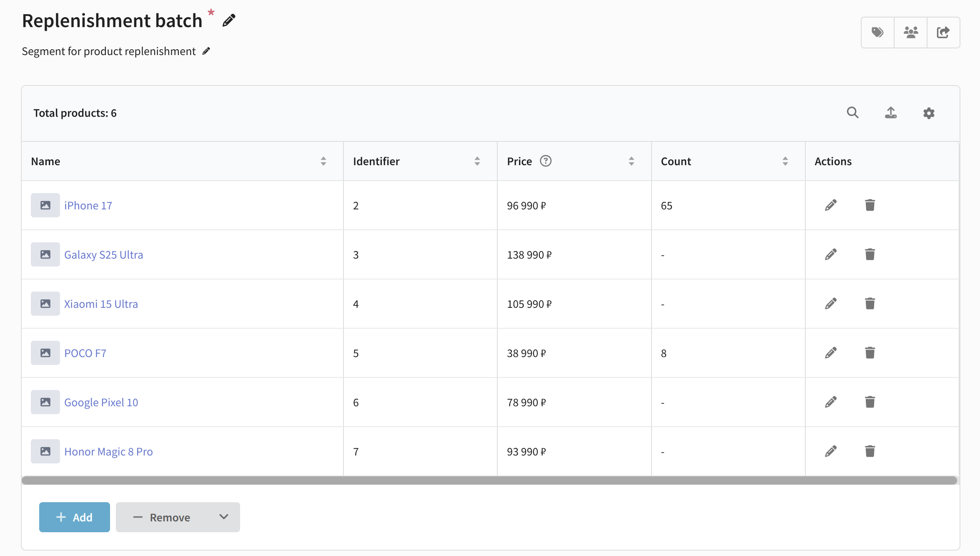Viewport: 980px width, 556px height.
Task: Sort the table by the Name column
Action: coord(323,161)
